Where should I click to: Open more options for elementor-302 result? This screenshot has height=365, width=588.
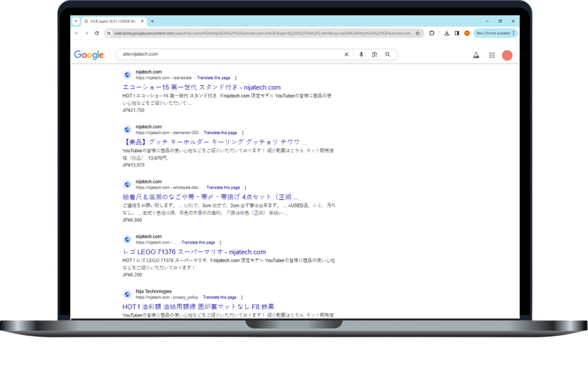[243, 133]
